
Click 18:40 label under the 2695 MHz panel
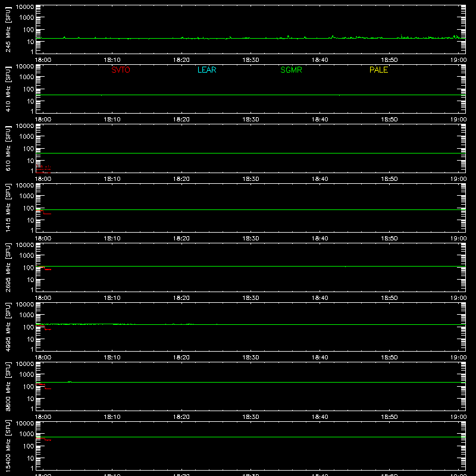pos(320,298)
